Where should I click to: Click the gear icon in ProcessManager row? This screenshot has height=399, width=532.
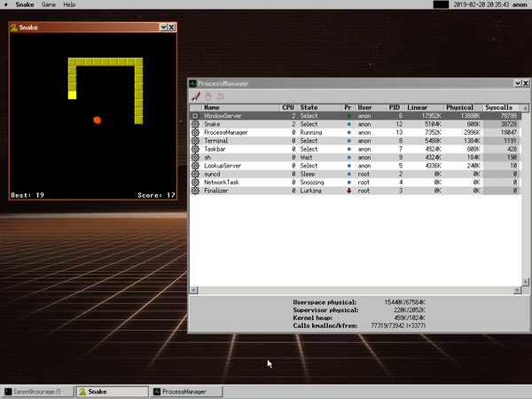click(195, 132)
